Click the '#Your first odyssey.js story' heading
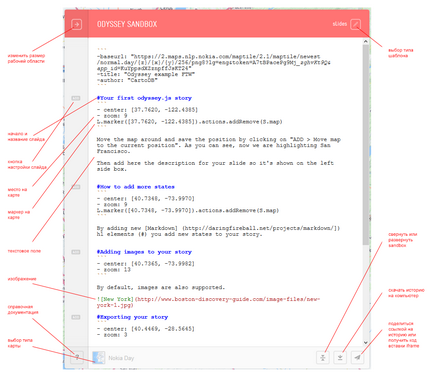 pos(144,98)
